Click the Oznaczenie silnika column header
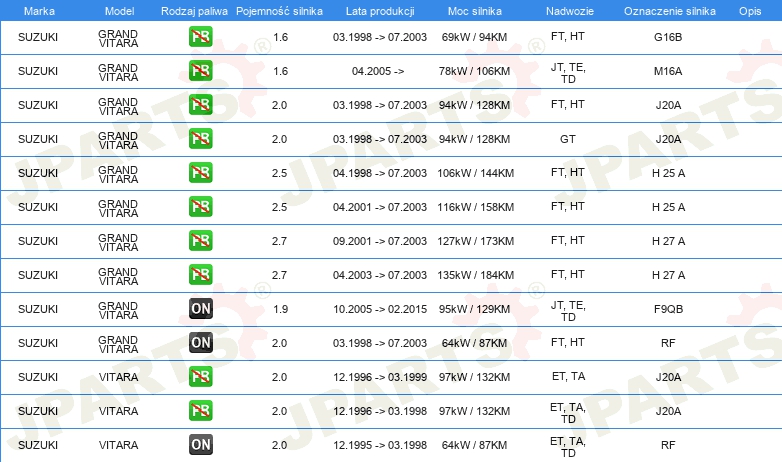The width and height of the screenshot is (782, 462). [669, 11]
